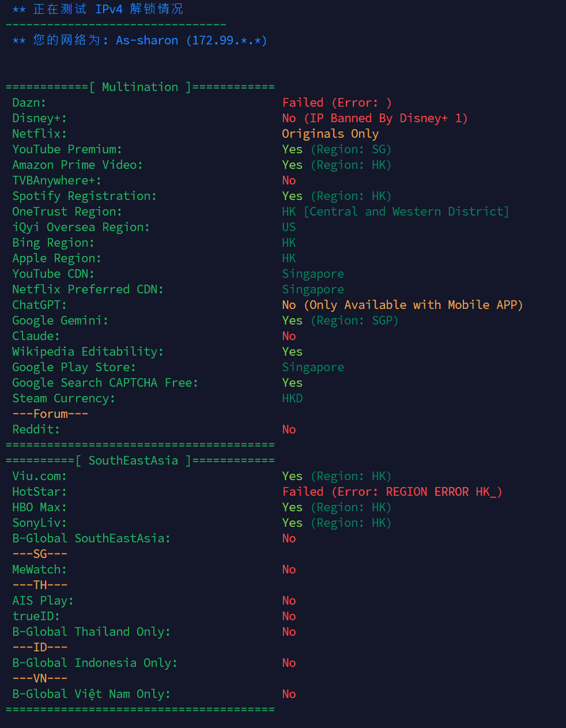Click the ---Forum--- separator label
The image size is (566, 728).
[x=50, y=414]
